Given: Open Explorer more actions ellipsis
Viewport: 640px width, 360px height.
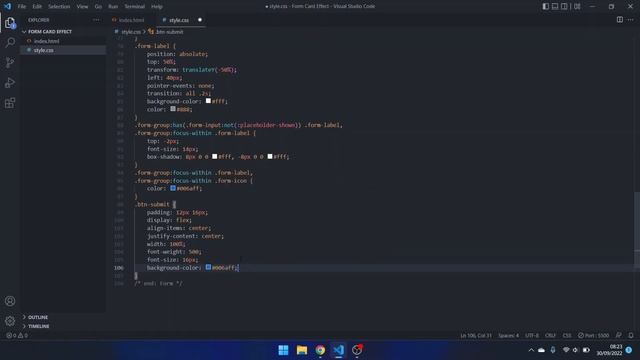Looking at the screenshot, I should [96, 20].
